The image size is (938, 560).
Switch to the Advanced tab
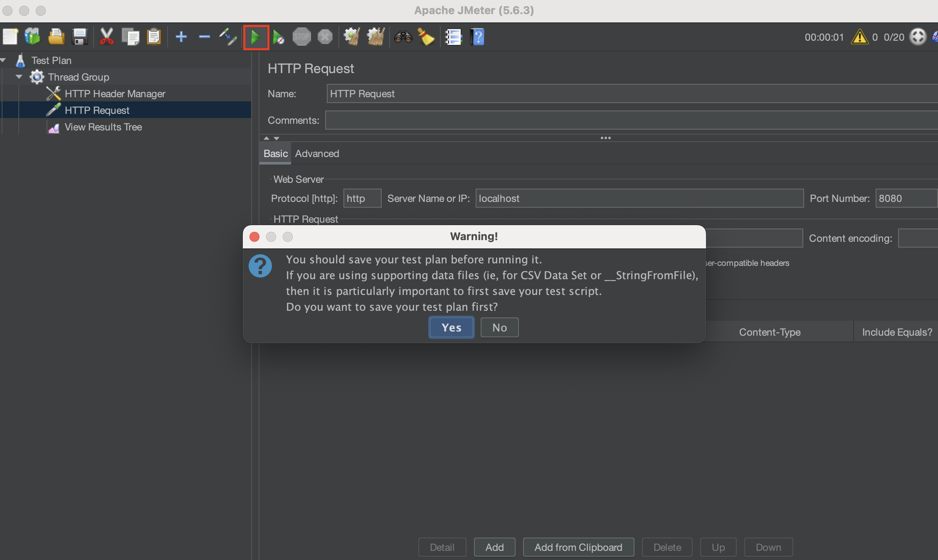317,154
